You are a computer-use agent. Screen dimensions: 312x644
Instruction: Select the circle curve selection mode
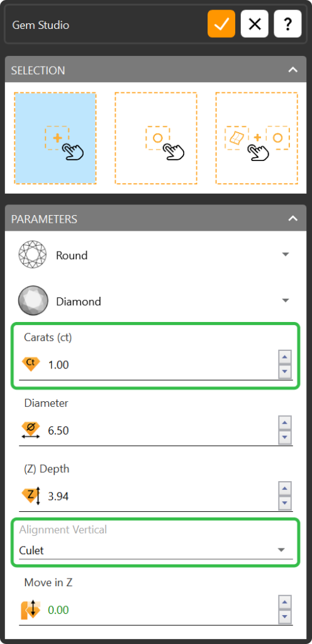tap(156, 138)
